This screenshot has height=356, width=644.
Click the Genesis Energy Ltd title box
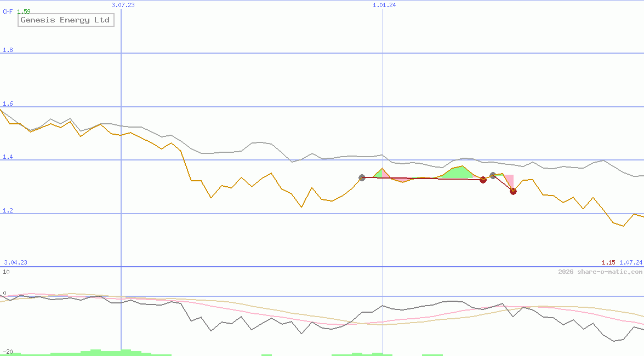coord(66,20)
